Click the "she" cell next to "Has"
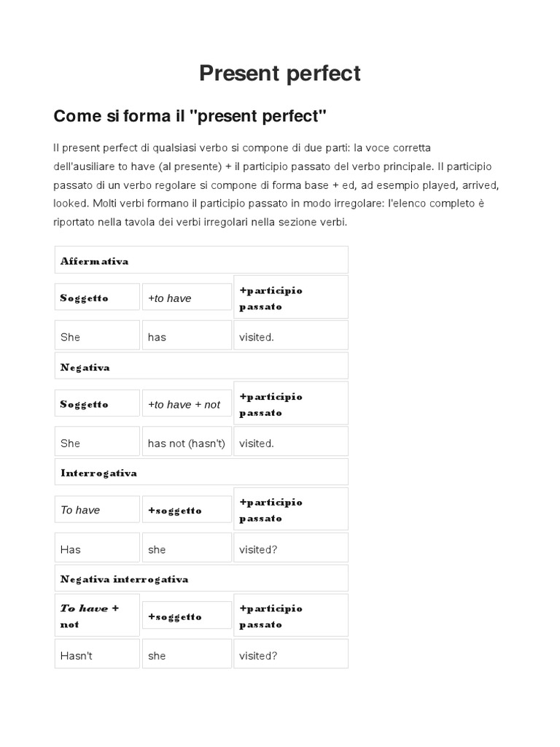 [x=187, y=549]
